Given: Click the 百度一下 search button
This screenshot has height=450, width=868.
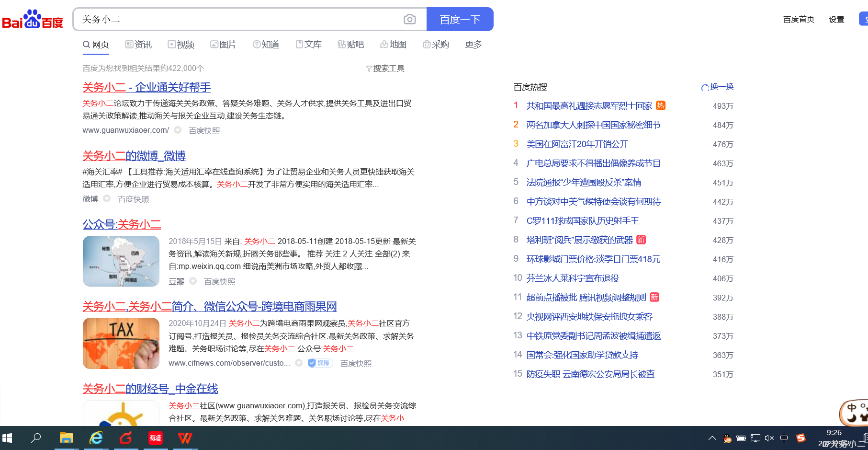Looking at the screenshot, I should click(x=460, y=19).
